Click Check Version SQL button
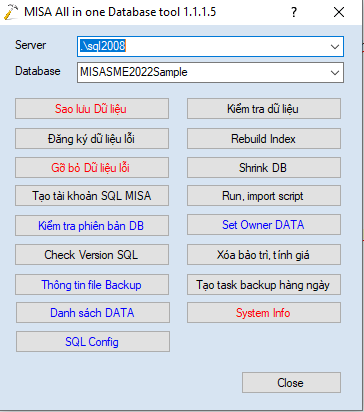The image size is (364, 412). [x=92, y=254]
